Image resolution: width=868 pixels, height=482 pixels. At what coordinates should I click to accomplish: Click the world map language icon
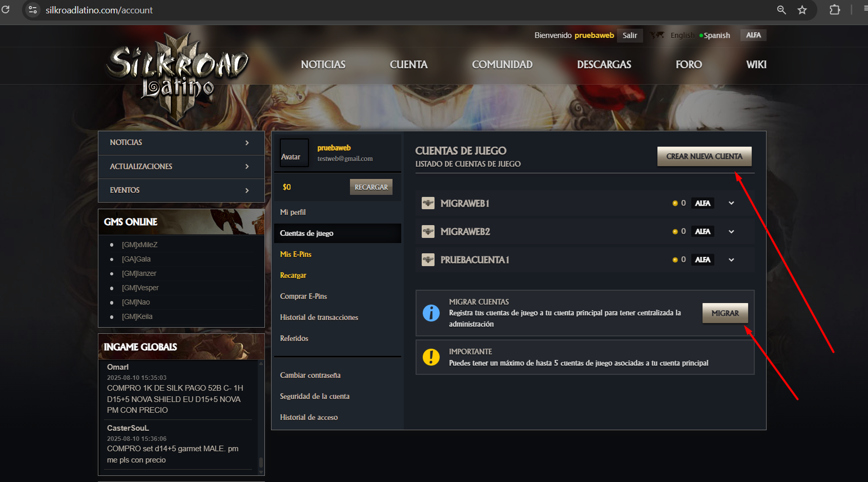[657, 35]
